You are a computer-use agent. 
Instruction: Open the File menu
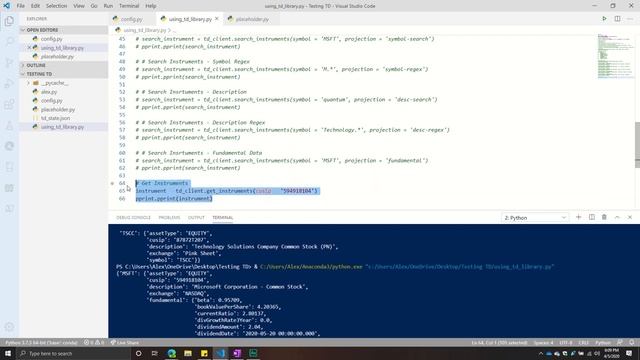pos(20,6)
